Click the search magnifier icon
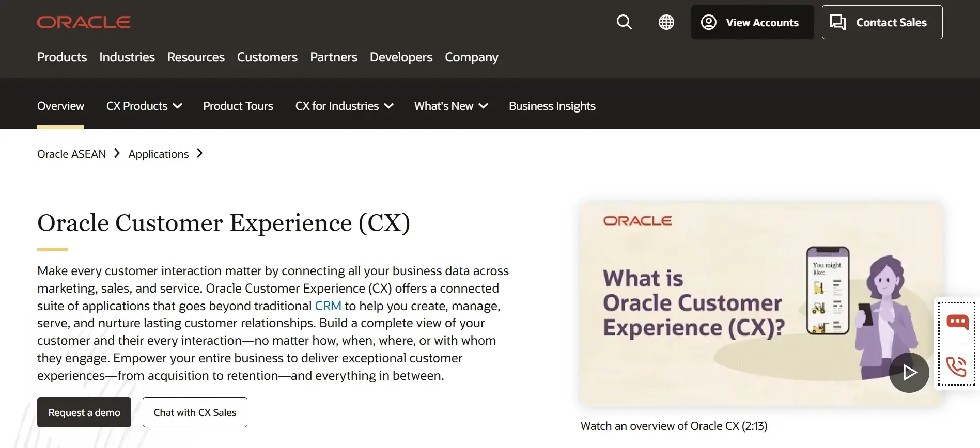The width and height of the screenshot is (980, 448). [x=624, y=22]
